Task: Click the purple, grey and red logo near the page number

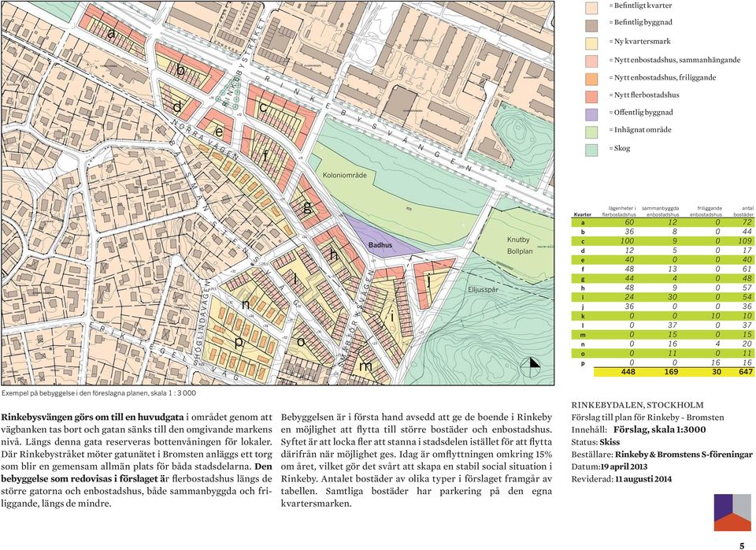Action: tap(733, 512)
